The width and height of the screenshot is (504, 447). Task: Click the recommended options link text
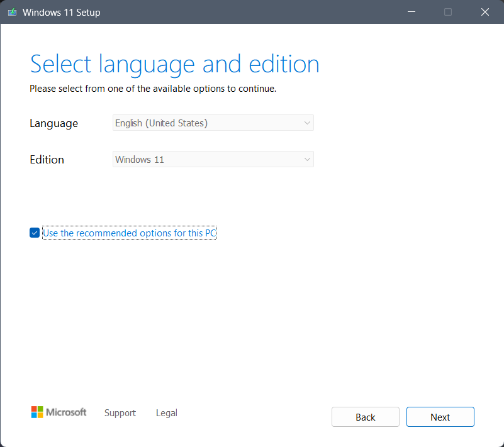[x=129, y=233]
